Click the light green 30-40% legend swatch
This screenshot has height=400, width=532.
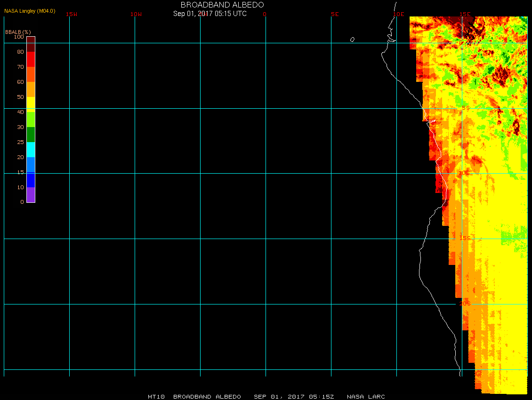31,119
